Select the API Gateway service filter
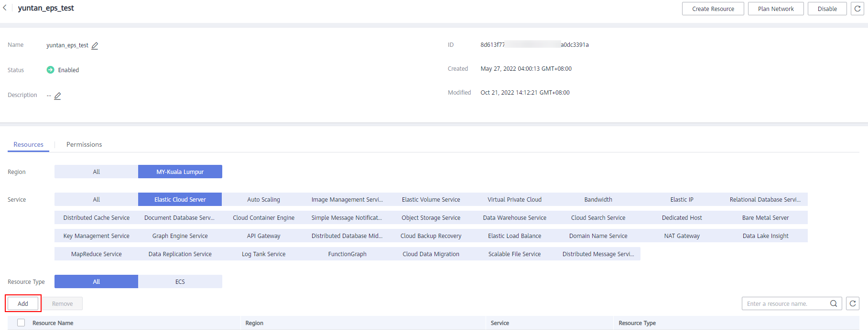The image size is (868, 335). [x=264, y=236]
